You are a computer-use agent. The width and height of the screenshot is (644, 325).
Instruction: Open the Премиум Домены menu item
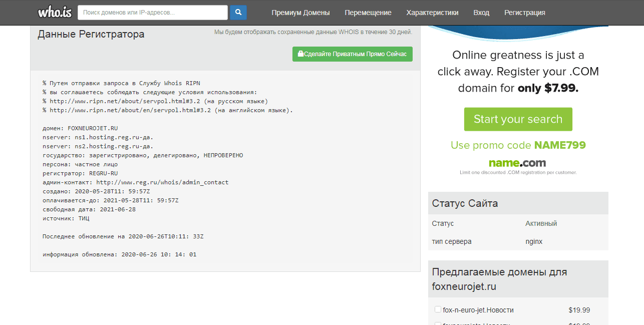click(x=300, y=13)
